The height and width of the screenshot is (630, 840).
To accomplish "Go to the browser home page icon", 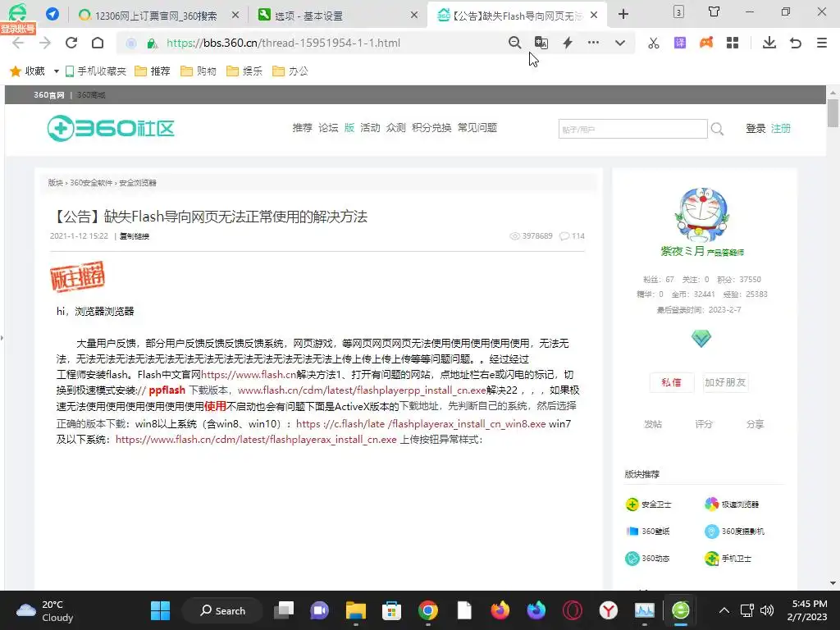I will click(x=98, y=43).
